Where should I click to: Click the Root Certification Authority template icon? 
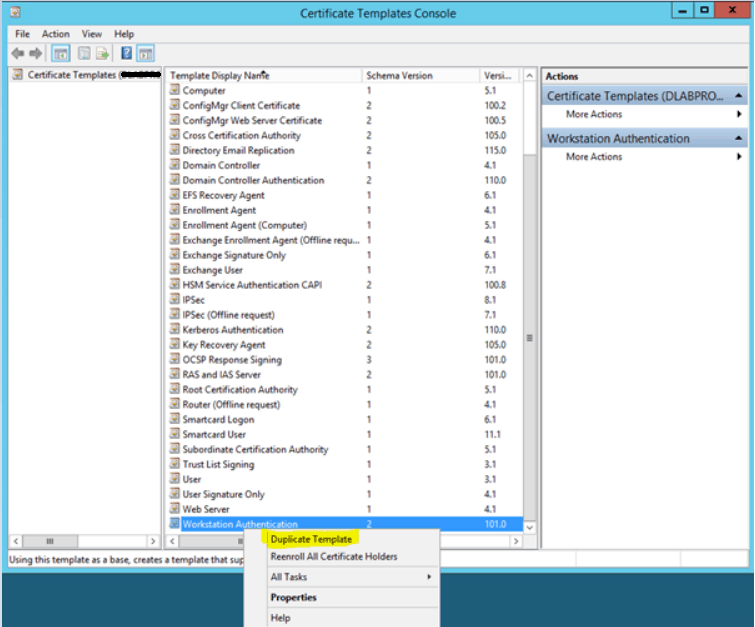(x=175, y=389)
